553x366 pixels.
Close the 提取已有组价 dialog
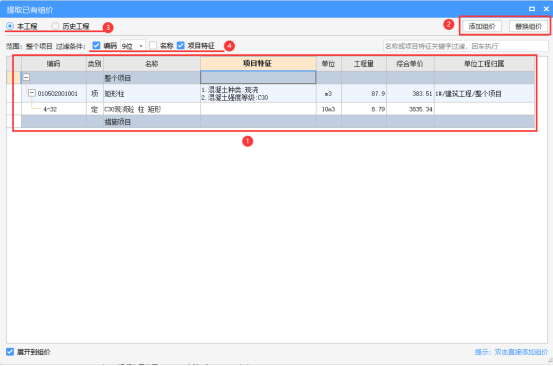coord(546,9)
